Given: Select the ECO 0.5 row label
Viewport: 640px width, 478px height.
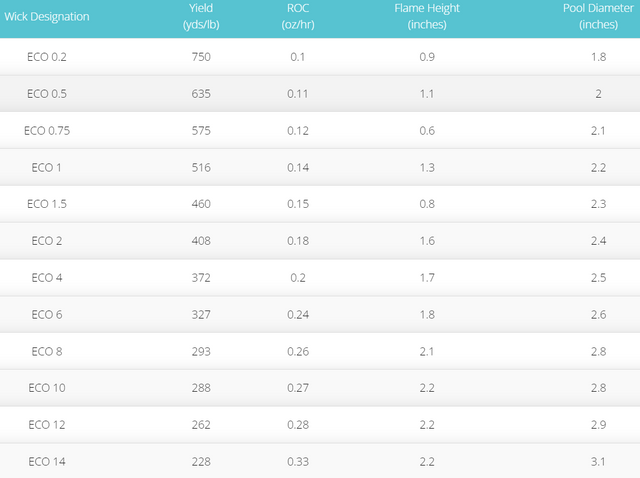Looking at the screenshot, I should pyautogui.click(x=47, y=94).
